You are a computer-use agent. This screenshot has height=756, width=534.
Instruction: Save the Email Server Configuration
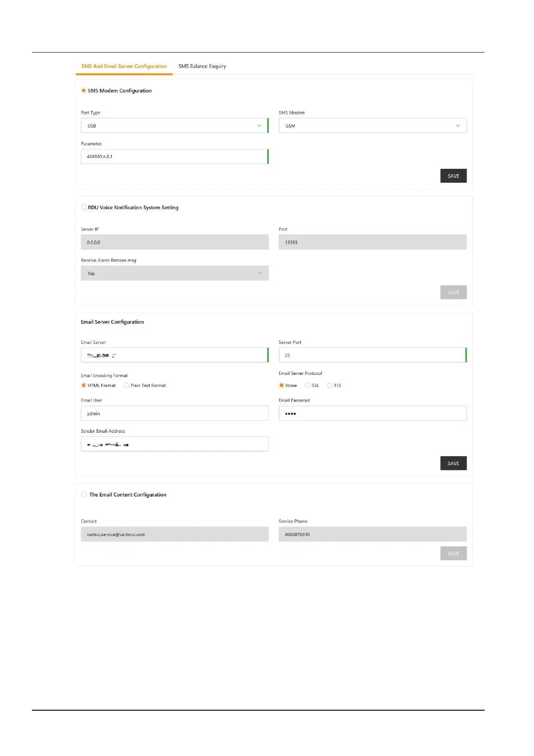[x=453, y=463]
